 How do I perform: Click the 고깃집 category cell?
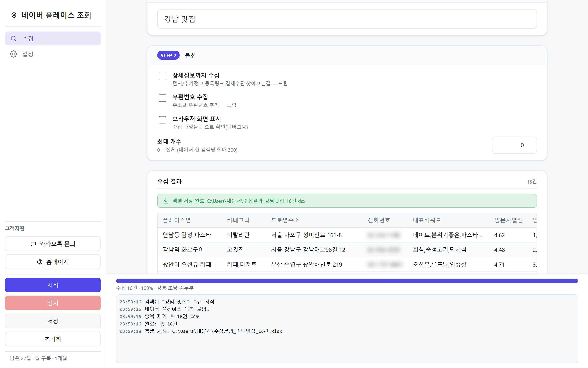(235, 250)
